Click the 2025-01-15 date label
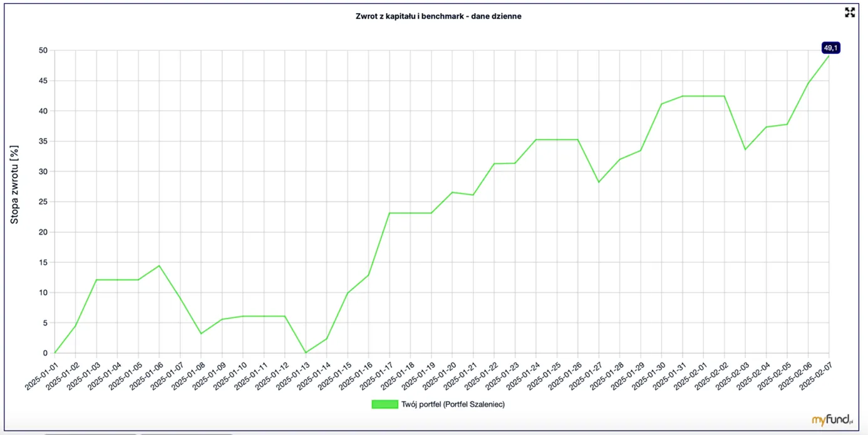This screenshot has height=435, width=868. pyautogui.click(x=334, y=376)
